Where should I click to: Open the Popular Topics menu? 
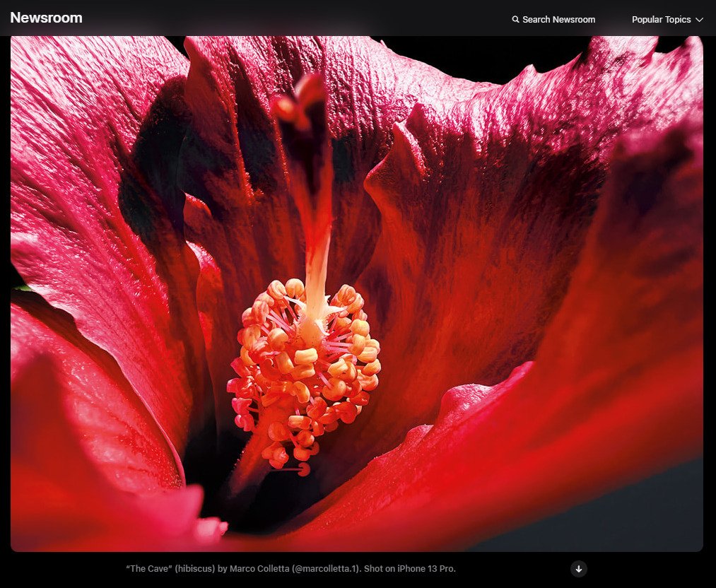(661, 20)
